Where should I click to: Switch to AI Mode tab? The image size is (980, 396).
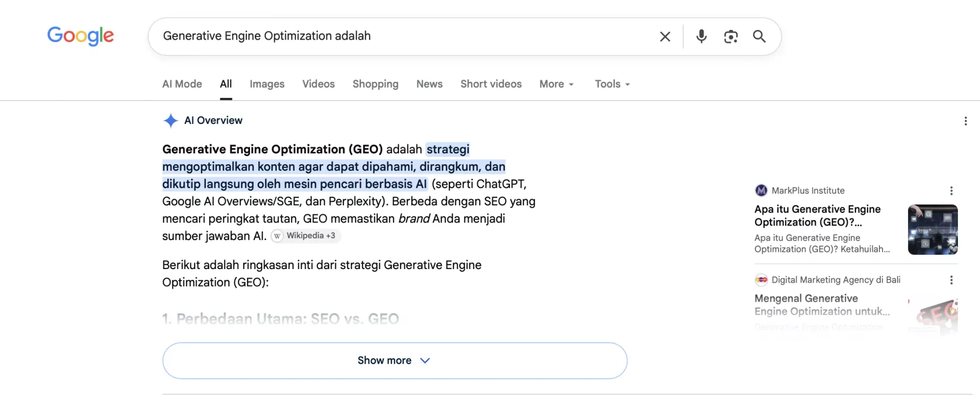click(182, 84)
